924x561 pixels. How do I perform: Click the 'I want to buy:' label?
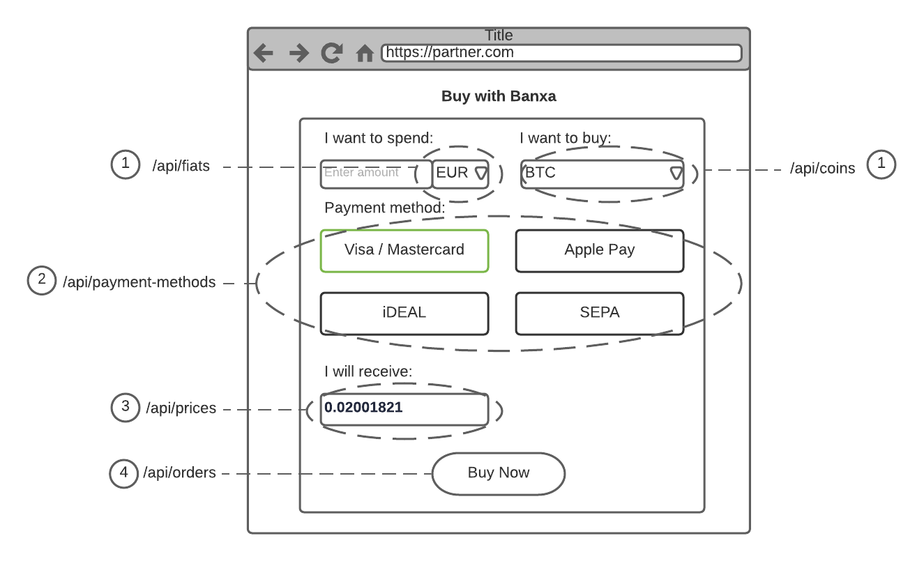pos(565,138)
